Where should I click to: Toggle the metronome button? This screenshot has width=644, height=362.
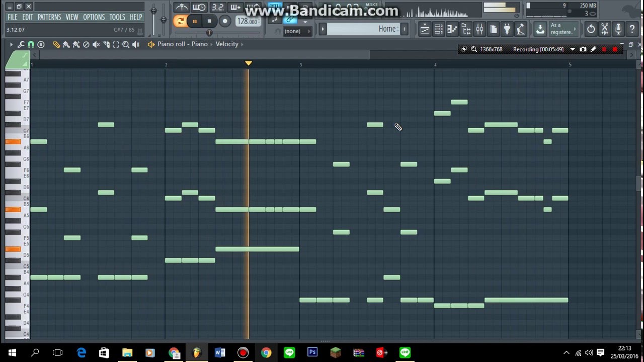[x=182, y=7]
